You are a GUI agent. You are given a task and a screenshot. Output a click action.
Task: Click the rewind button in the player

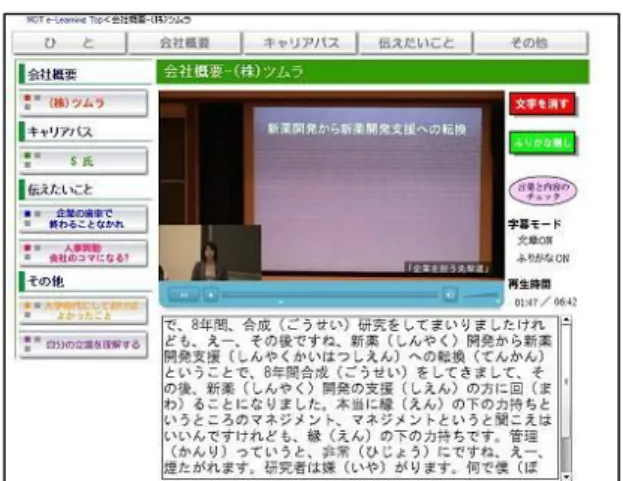point(184,295)
